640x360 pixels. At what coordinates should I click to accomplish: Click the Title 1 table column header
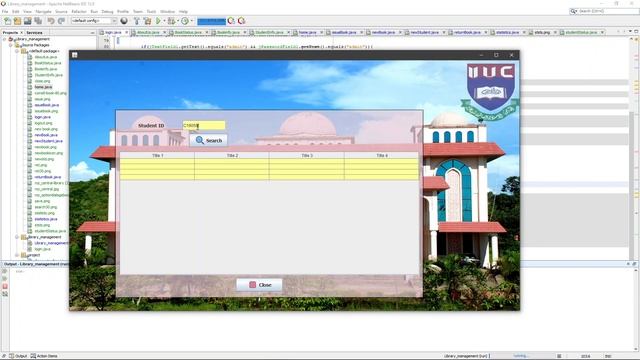pyautogui.click(x=157, y=156)
